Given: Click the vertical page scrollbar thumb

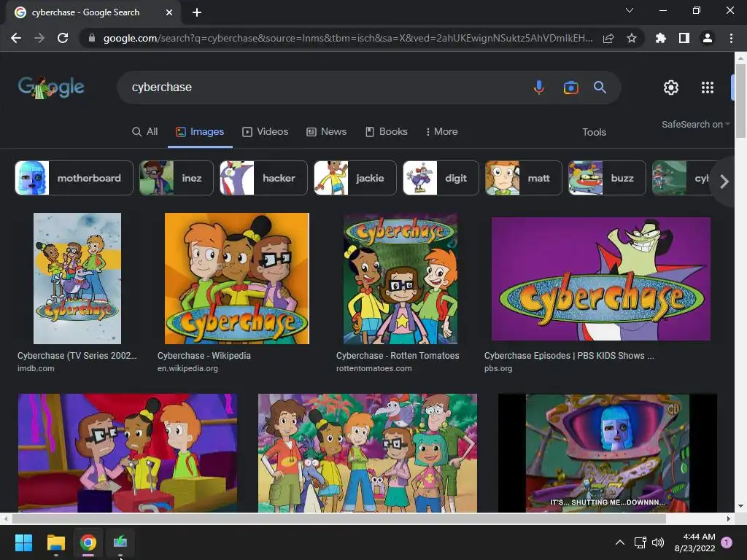Looking at the screenshot, I should (x=740, y=101).
